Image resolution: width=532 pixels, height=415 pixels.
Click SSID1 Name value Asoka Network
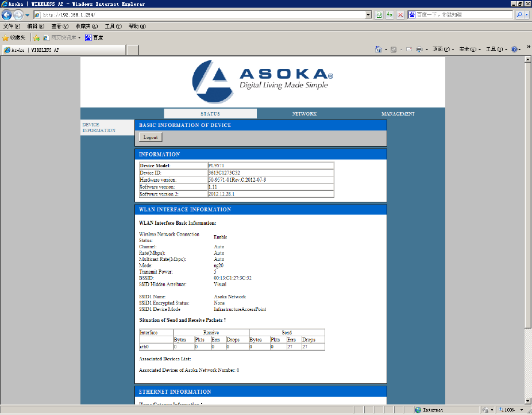click(x=230, y=297)
